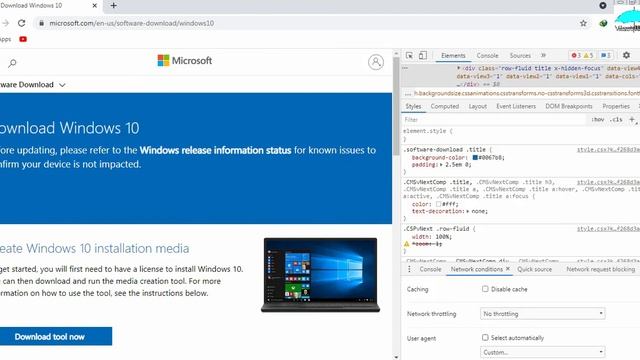Toggle Select automatically user agent checkbox
640x360 pixels.
(x=485, y=338)
